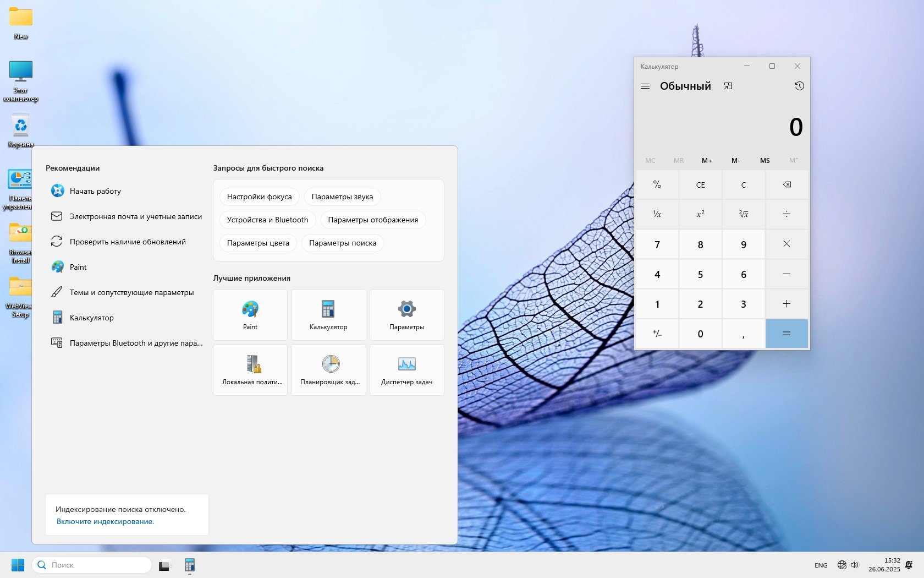924x578 pixels.
Task: Click the divide operator button
Action: tap(787, 214)
